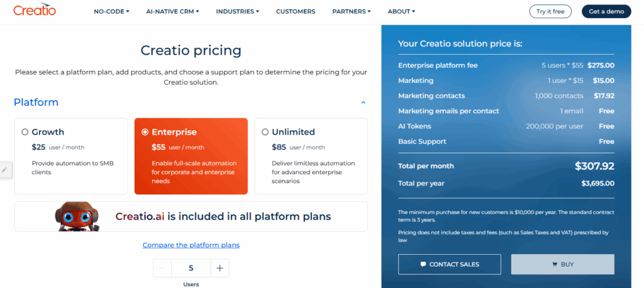
Task: Select the Enterprise plan radio button
Action: coord(145,132)
